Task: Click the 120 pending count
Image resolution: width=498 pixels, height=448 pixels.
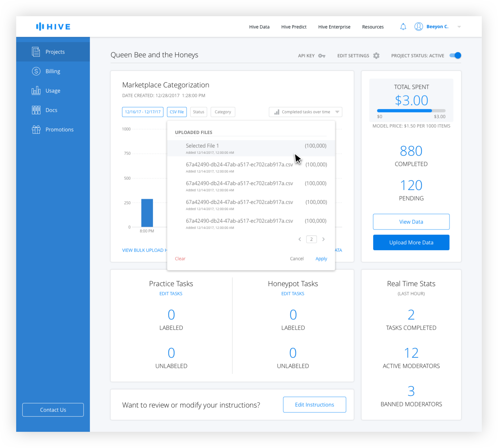Action: 411,185
